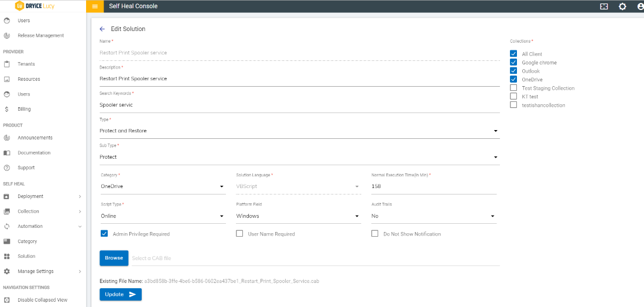Screen dimensions: 644x307
Task: Click the user account icon in header
Action: pos(640,6)
